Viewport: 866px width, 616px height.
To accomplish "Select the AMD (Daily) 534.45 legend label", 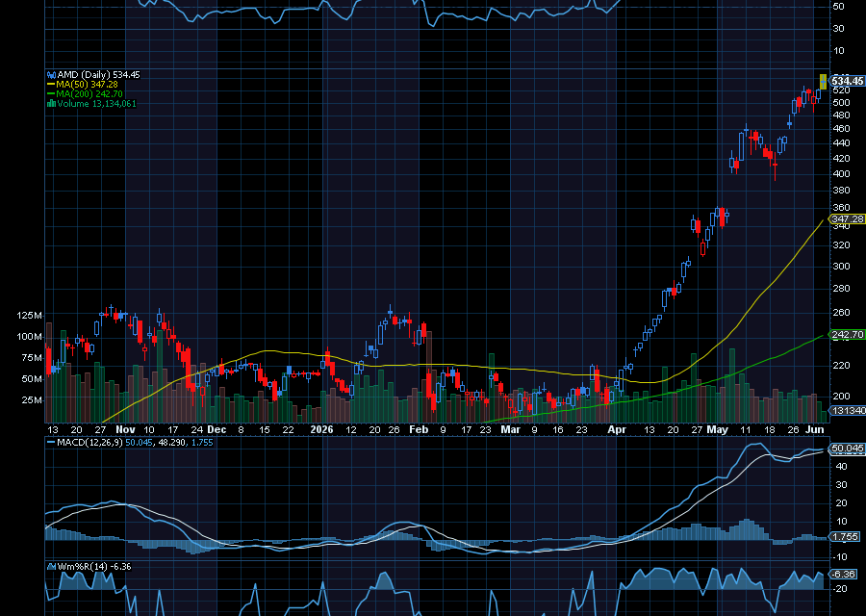I will (98, 74).
